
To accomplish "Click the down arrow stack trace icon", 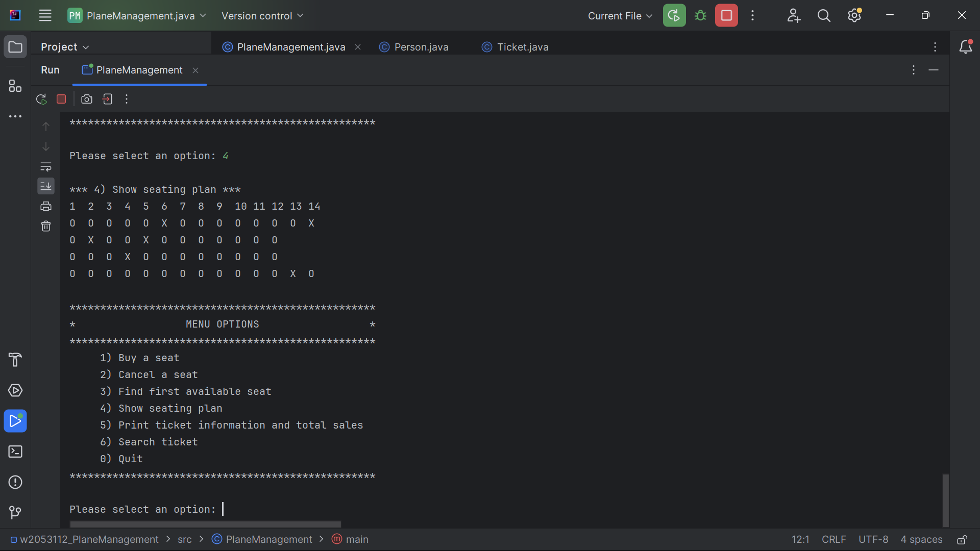I will pos(46,146).
